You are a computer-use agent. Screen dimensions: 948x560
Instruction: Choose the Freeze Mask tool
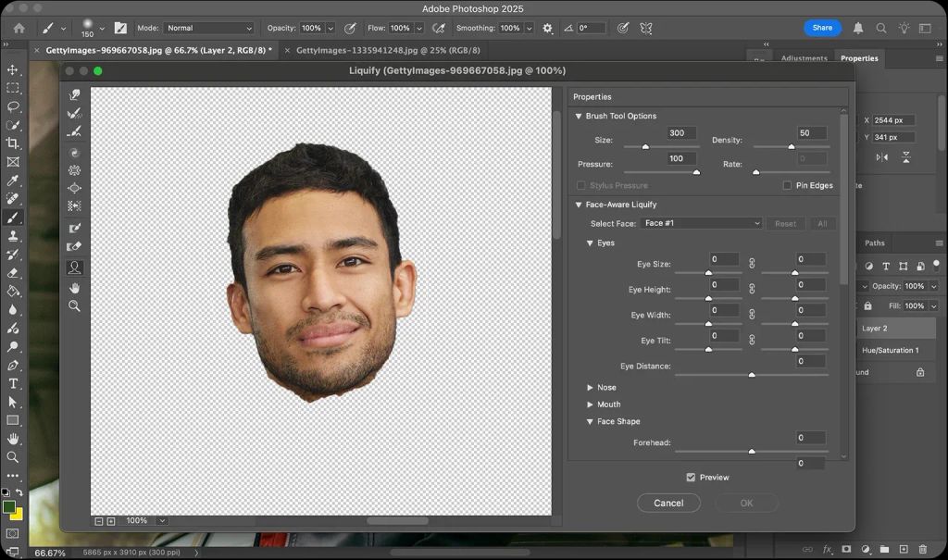(74, 229)
